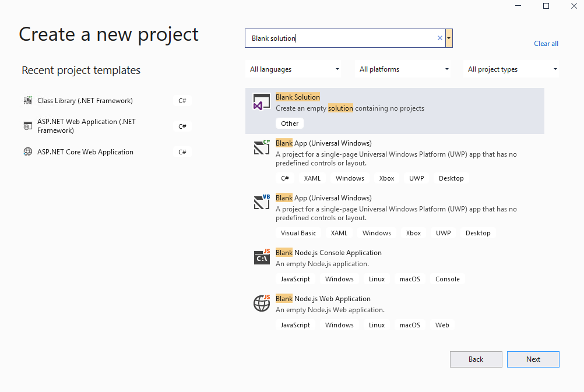Choose recent template ASP.NET Web Application (.NET Framework)
This screenshot has height=392, width=584.
coord(86,126)
